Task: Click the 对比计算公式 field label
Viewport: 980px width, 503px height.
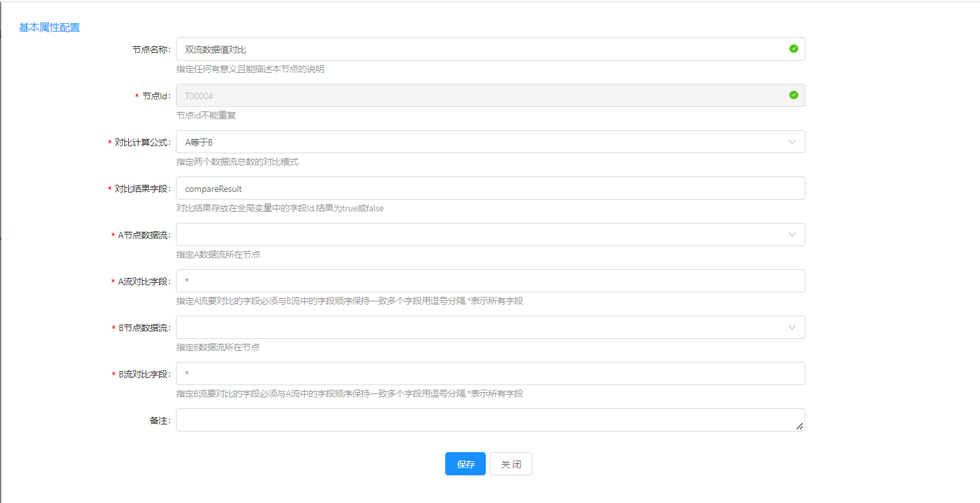Action: (142, 142)
